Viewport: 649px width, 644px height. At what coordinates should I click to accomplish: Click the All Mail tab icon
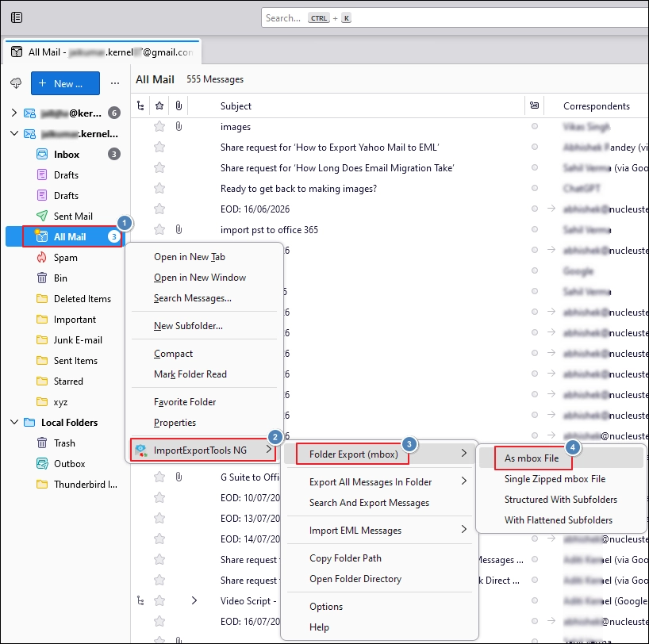click(17, 52)
